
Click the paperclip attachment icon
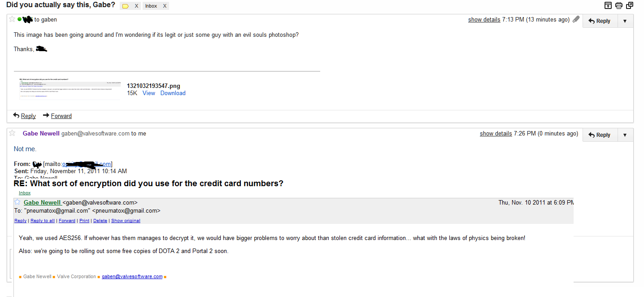tap(576, 20)
